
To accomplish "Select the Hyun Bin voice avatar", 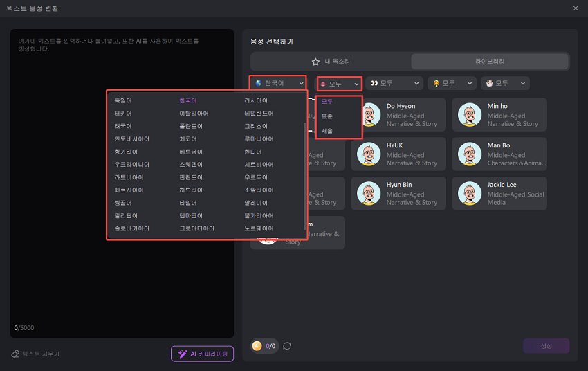I will (x=369, y=193).
